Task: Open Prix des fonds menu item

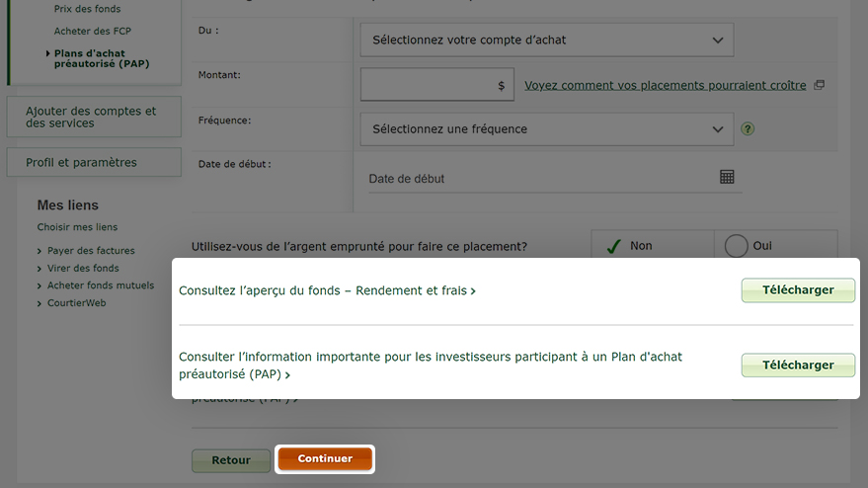Action: point(87,9)
